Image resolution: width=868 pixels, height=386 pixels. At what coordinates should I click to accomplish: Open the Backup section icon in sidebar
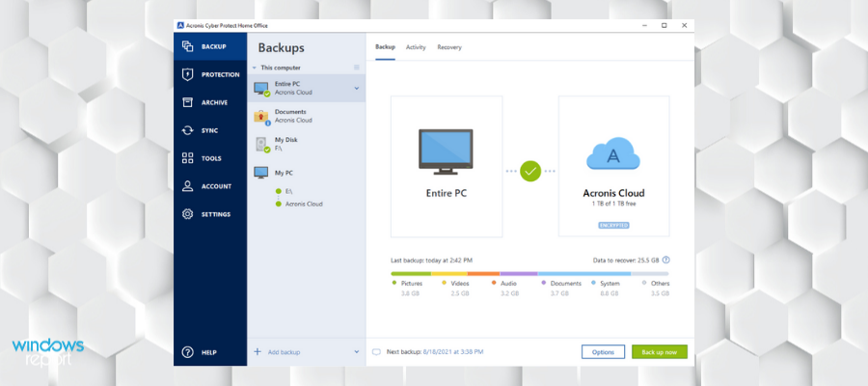point(188,46)
